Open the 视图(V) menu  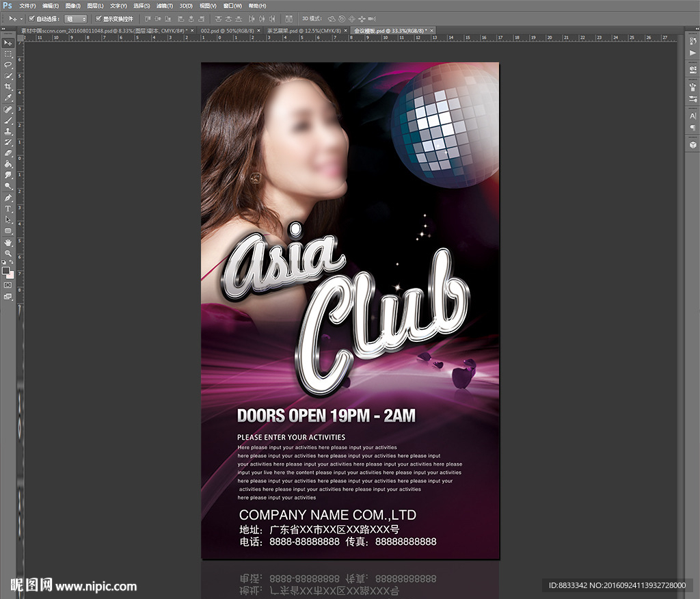pyautogui.click(x=208, y=5)
